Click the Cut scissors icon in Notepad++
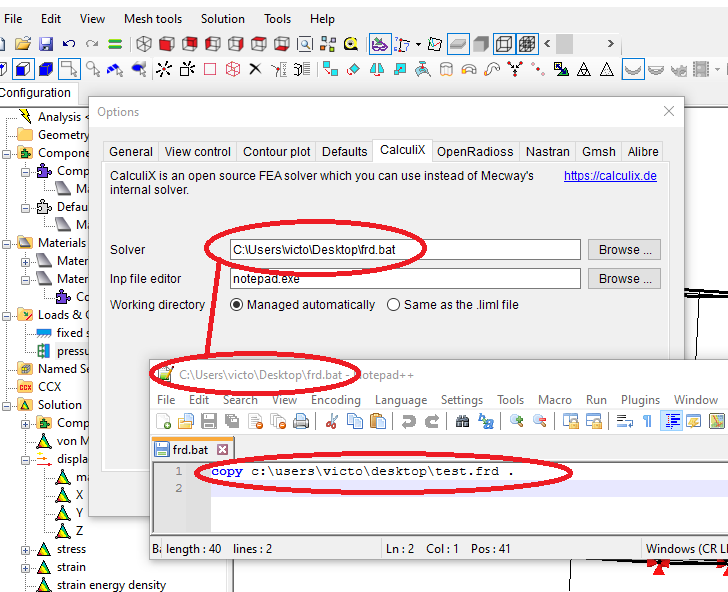 pyautogui.click(x=333, y=422)
